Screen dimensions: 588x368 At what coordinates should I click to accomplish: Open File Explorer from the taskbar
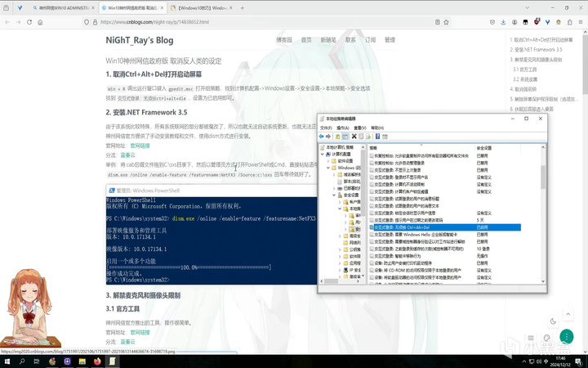(82, 361)
